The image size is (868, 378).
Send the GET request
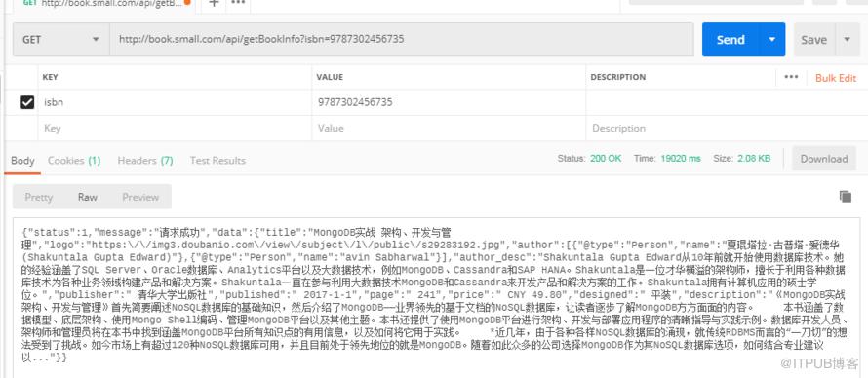730,39
